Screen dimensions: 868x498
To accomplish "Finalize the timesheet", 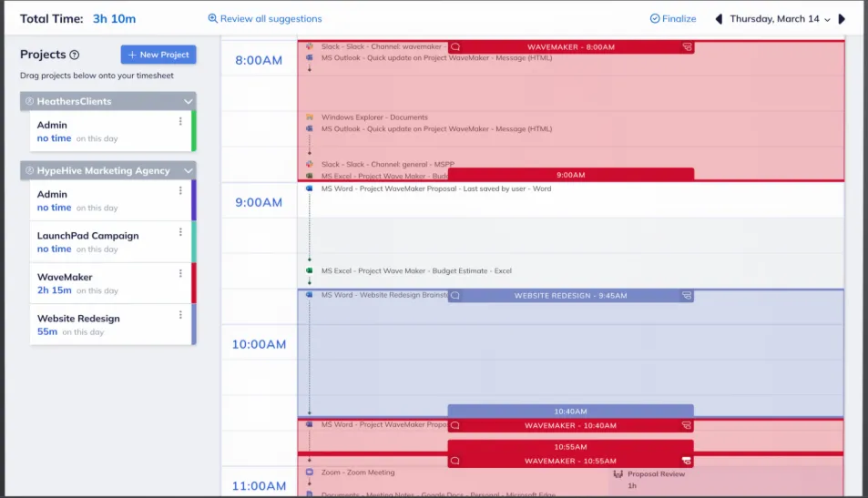I will [x=672, y=19].
